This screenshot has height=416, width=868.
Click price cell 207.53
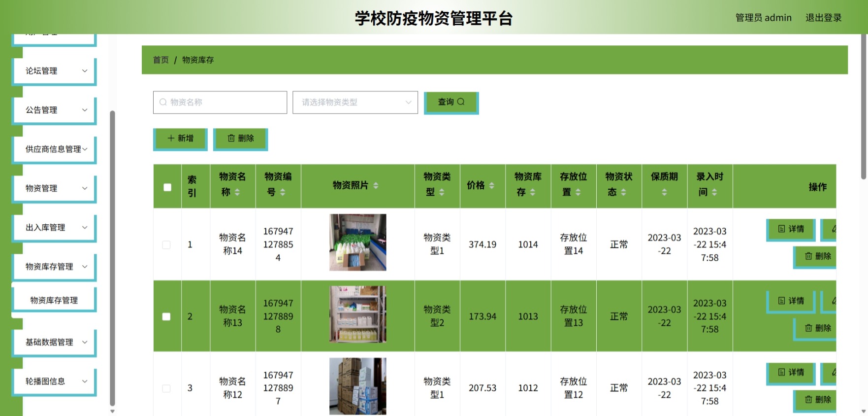(x=482, y=388)
